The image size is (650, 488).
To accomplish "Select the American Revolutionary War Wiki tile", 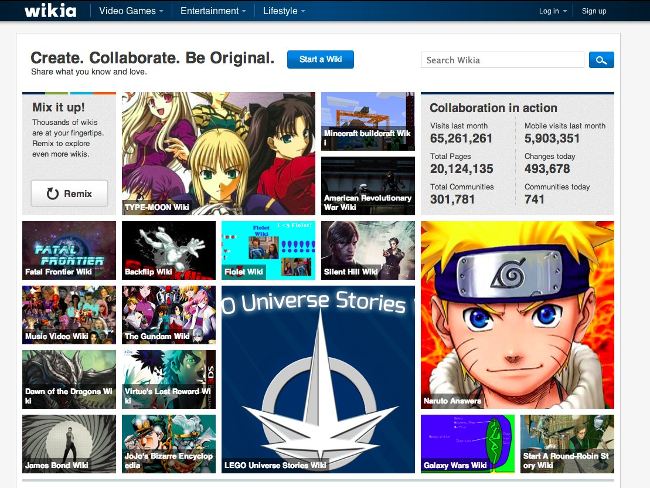I will 367,185.
